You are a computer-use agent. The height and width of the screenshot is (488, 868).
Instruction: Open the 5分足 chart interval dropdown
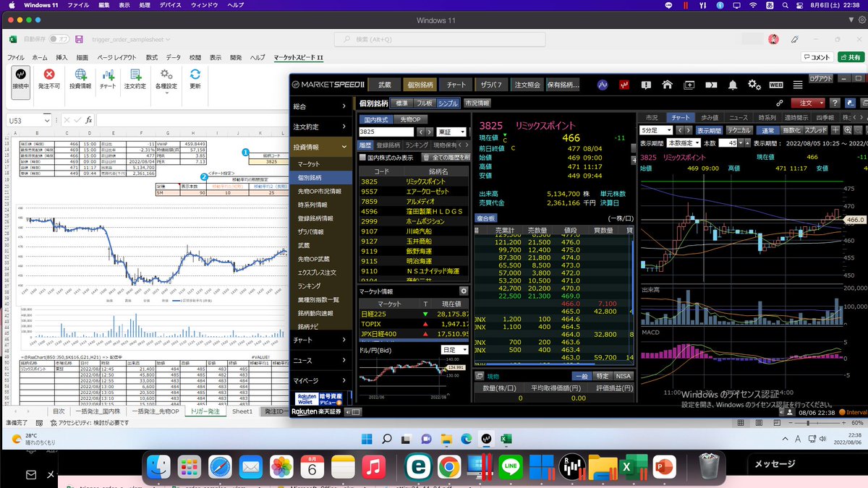pos(656,130)
